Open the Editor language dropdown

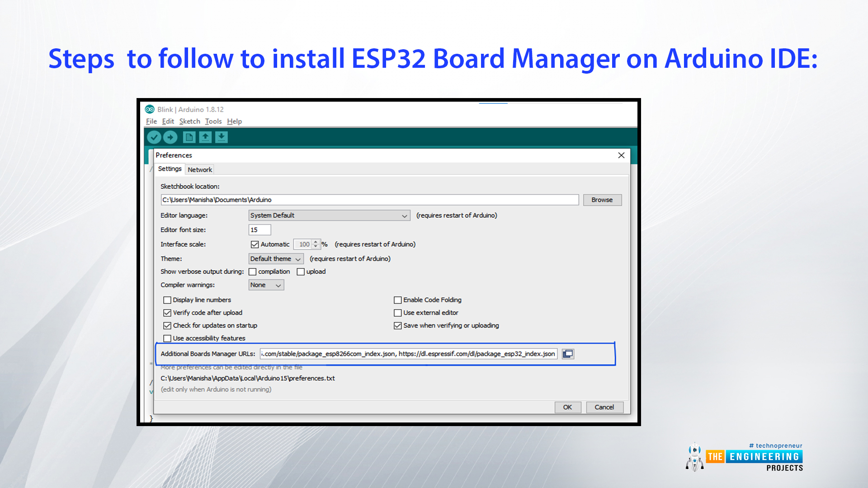point(329,216)
